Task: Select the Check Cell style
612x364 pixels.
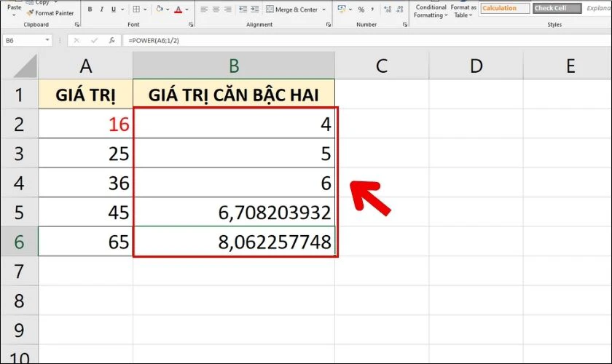Action: pos(557,8)
